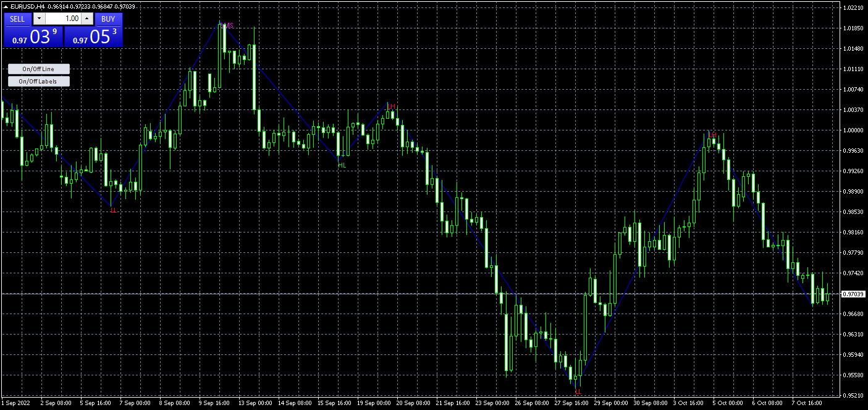Click the 1.01850 price axis label
This screenshot has height=410, width=868.
pyautogui.click(x=853, y=28)
